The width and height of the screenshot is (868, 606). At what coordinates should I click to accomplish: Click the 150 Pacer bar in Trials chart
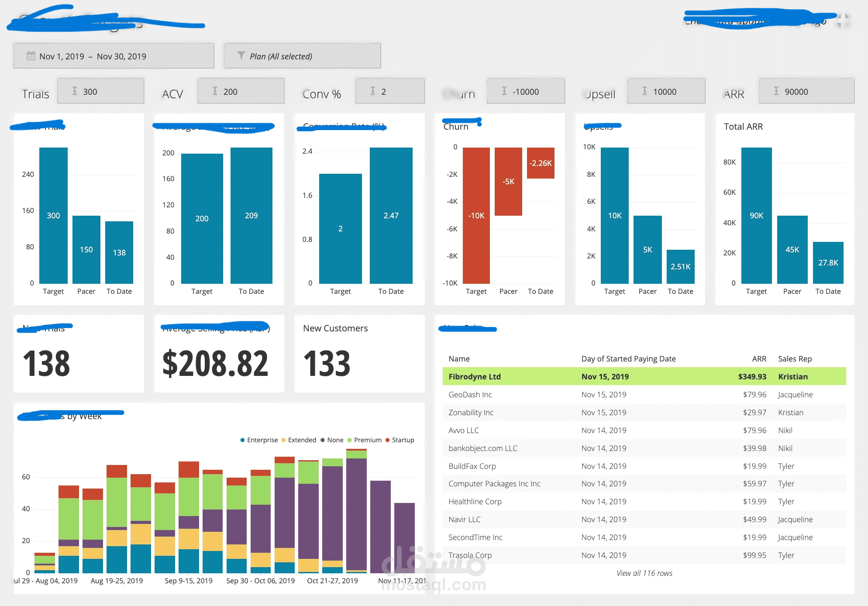click(x=86, y=250)
